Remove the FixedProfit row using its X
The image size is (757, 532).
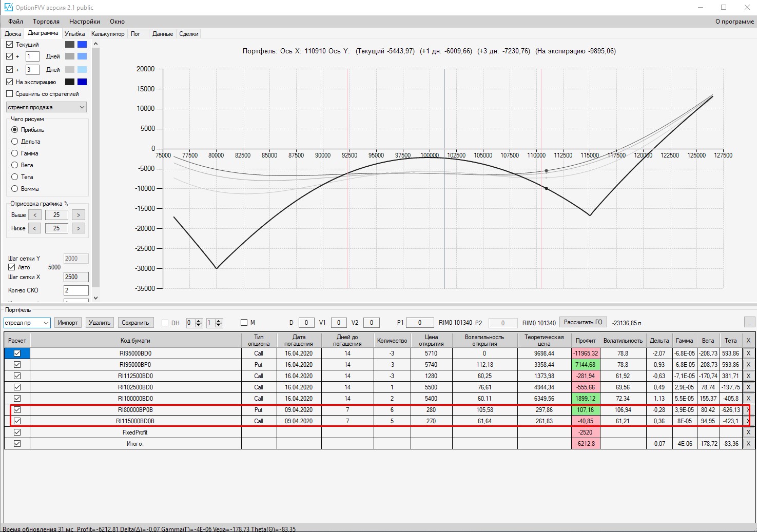(x=748, y=432)
